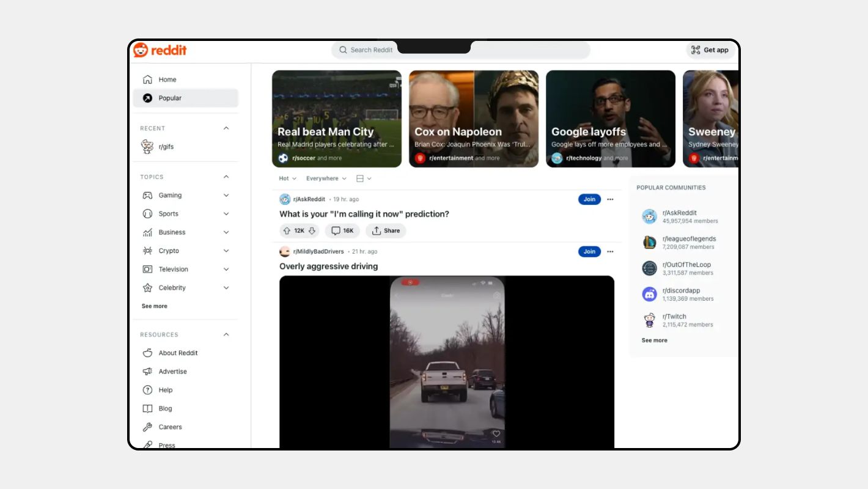Viewport: 868px width, 489px height.
Task: Open the Hot sort dropdown
Action: (287, 178)
